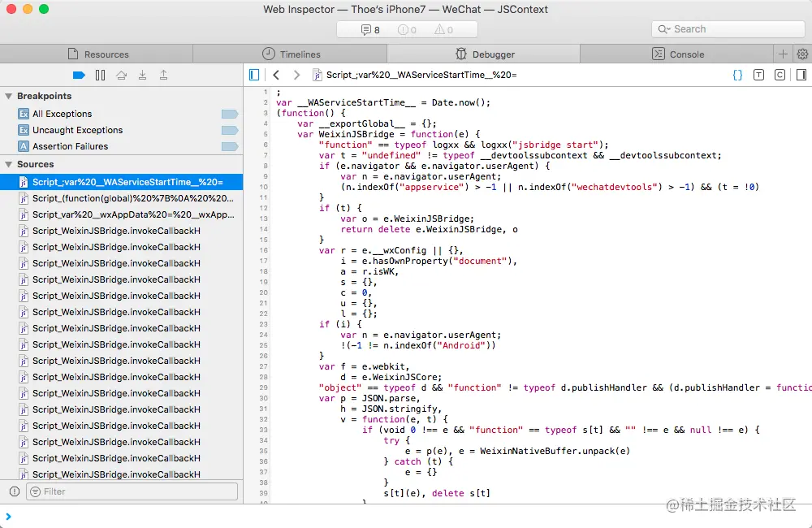The image size is (812, 528).
Task: Select Script_var%20__wxAppData source file
Action: point(133,214)
